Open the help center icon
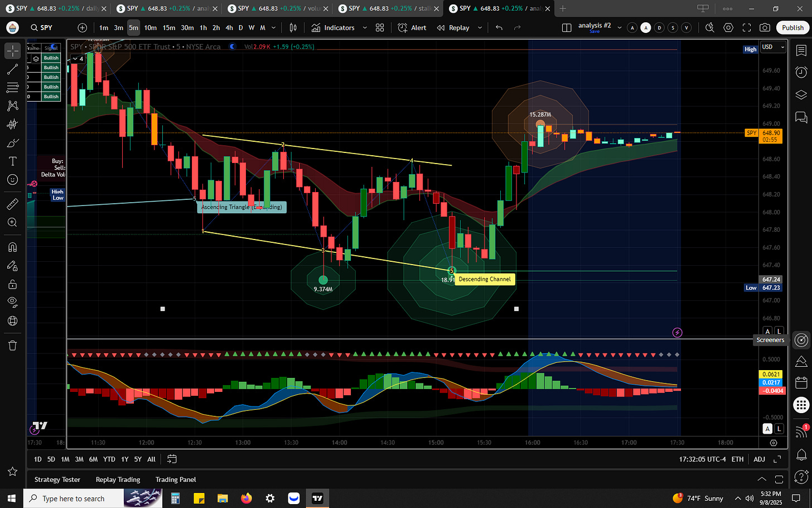 click(x=801, y=477)
